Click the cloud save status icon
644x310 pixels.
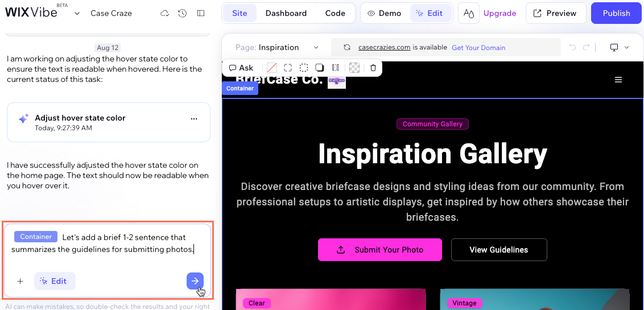coord(165,13)
